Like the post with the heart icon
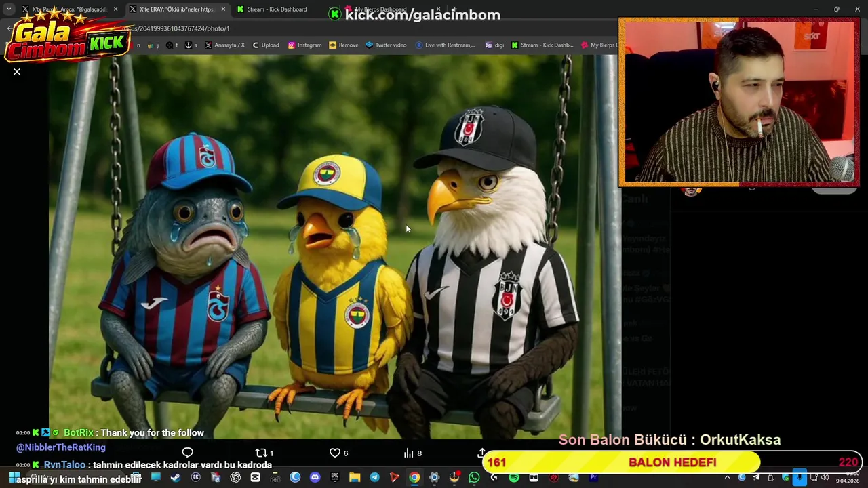 [x=334, y=453]
